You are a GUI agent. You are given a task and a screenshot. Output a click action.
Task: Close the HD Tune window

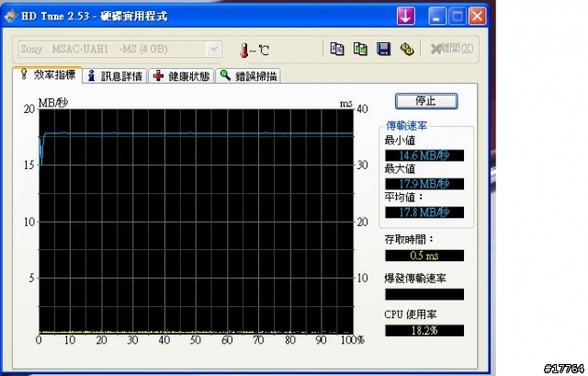click(477, 17)
